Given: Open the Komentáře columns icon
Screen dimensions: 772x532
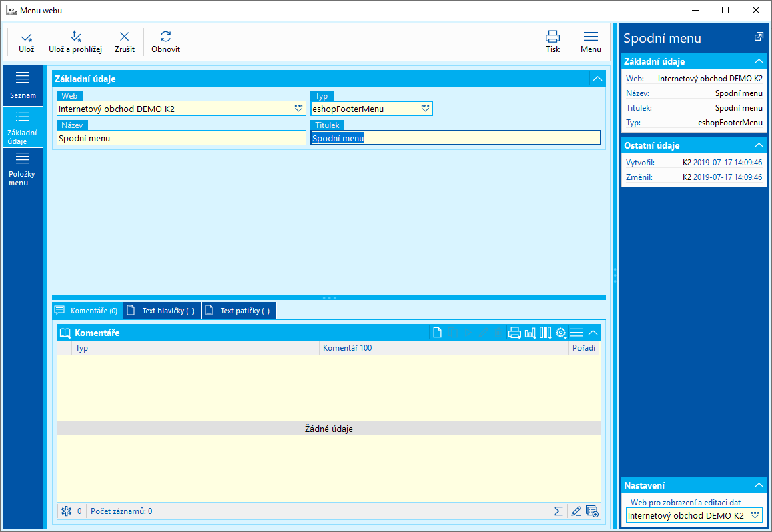Looking at the screenshot, I should [546, 333].
